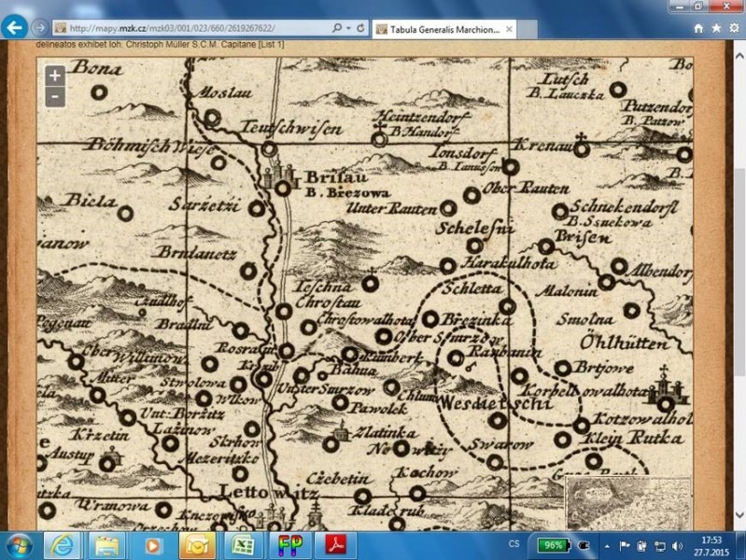Open Outlook from taskbar
This screenshot has height=560, width=746.
(x=197, y=546)
